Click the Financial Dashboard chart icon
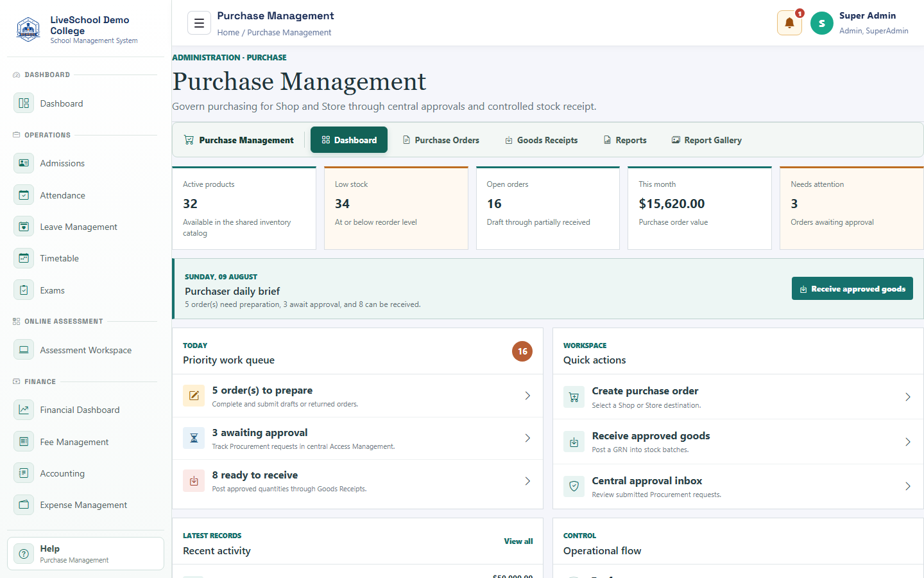 coord(24,410)
